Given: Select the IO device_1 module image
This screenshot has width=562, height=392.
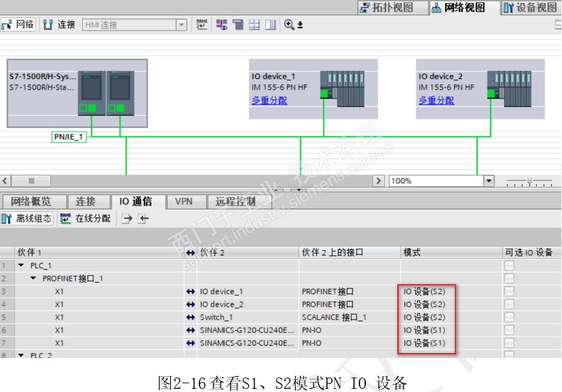Looking at the screenshot, I should pos(342,89).
